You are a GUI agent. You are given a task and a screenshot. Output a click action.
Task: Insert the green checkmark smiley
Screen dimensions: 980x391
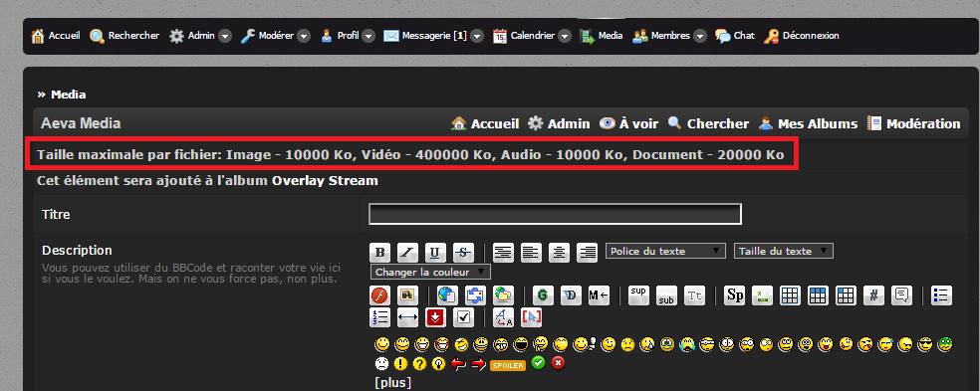[538, 362]
